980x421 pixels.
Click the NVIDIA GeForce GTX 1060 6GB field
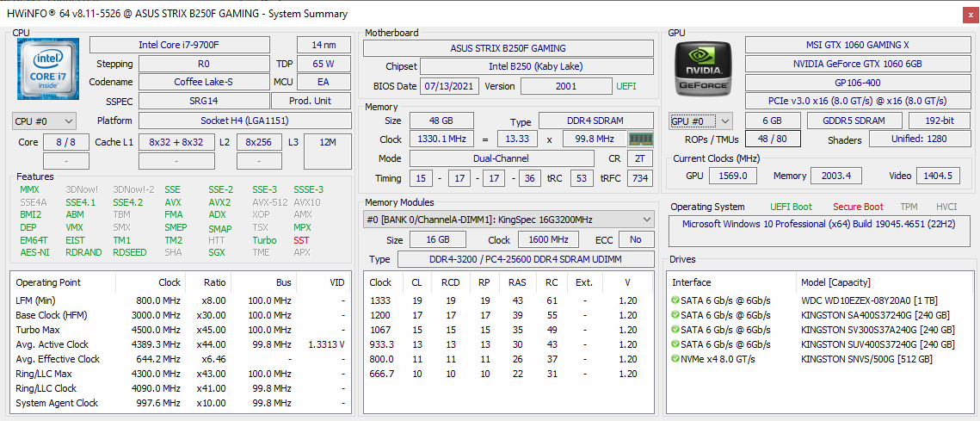tap(858, 64)
